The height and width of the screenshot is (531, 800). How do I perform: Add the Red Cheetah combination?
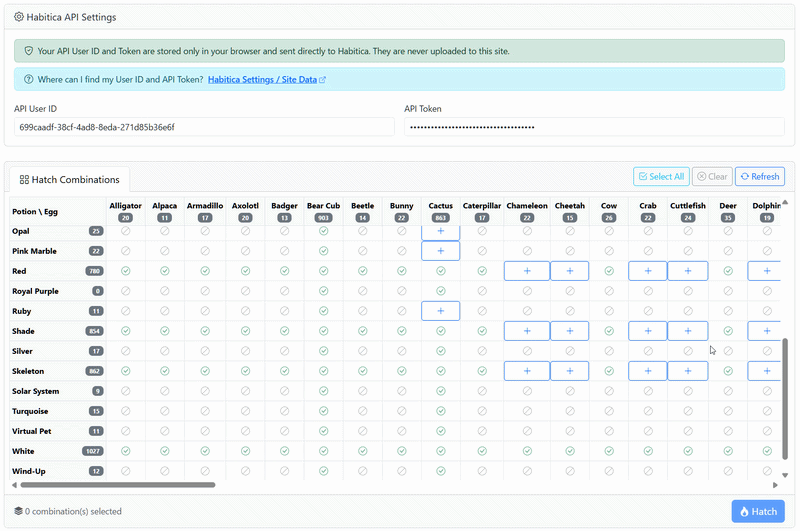[x=570, y=271]
